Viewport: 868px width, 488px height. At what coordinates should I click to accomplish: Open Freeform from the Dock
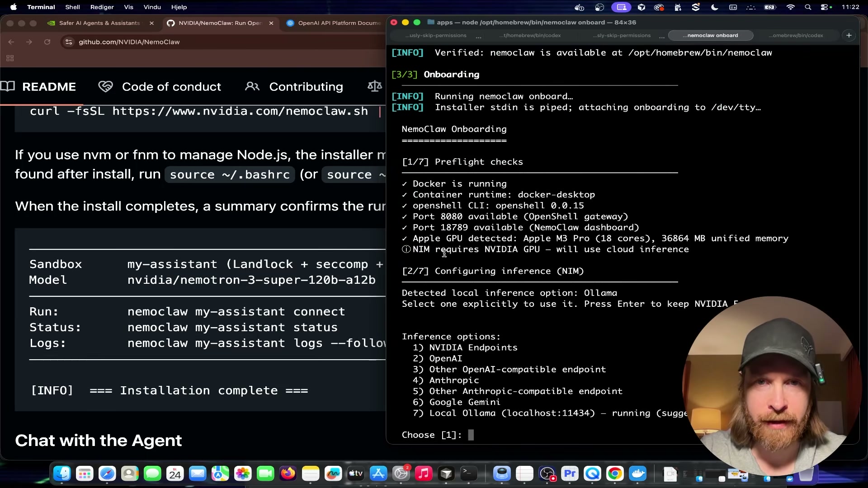click(x=333, y=474)
